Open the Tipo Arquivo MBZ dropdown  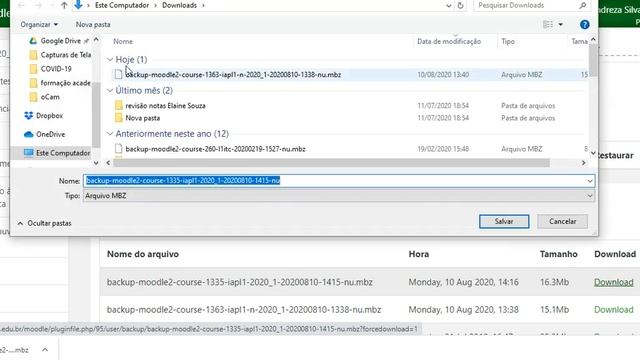pos(339,196)
